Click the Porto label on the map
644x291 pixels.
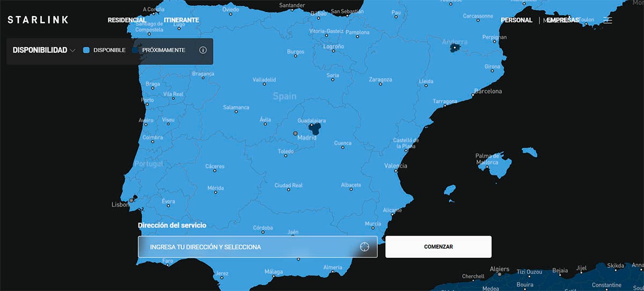pos(147,100)
